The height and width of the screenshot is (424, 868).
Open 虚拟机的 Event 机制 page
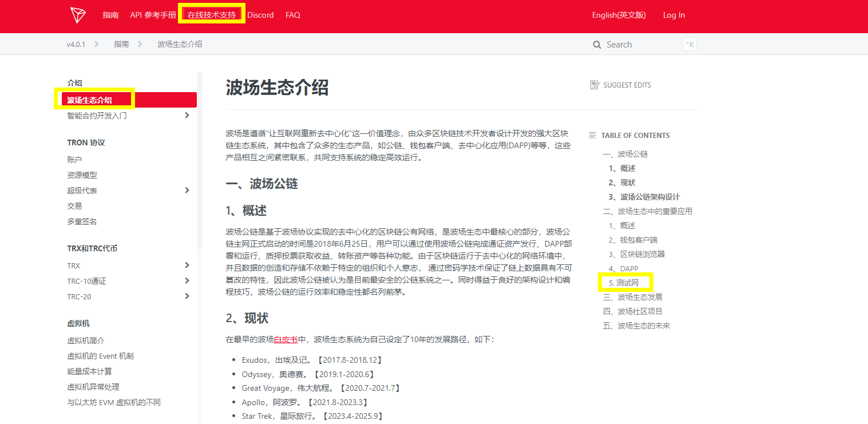[100, 356]
